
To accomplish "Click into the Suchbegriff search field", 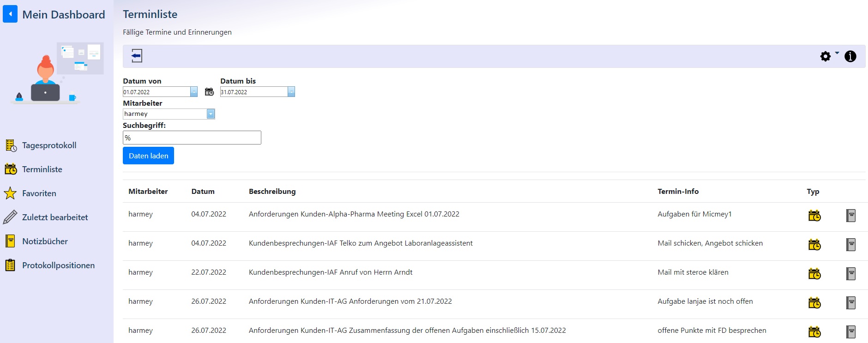I will point(192,138).
